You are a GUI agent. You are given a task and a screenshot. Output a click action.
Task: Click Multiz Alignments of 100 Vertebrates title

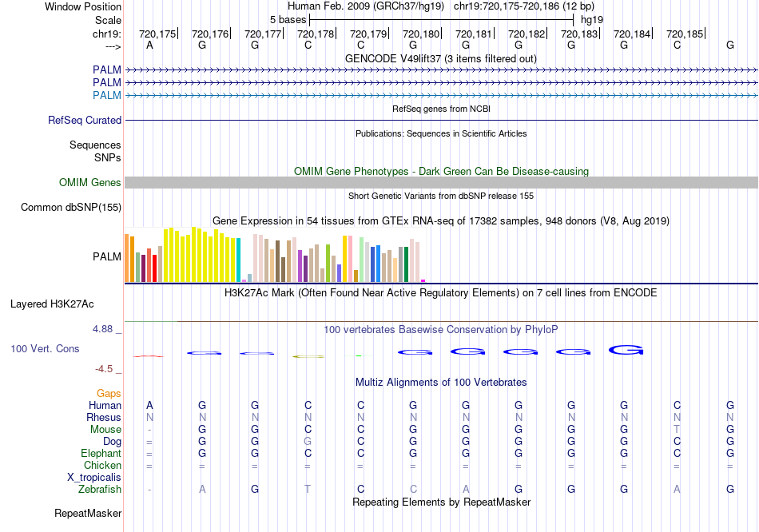pos(441,383)
